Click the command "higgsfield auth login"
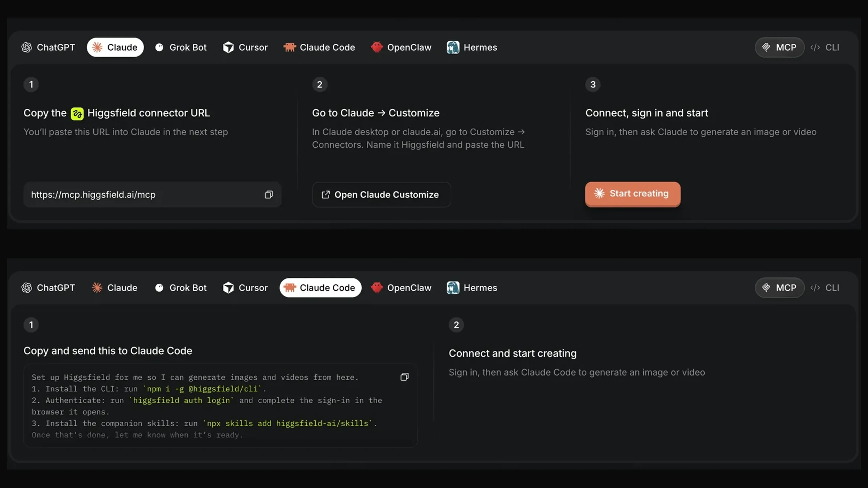This screenshot has height=488, width=868. pos(182,401)
